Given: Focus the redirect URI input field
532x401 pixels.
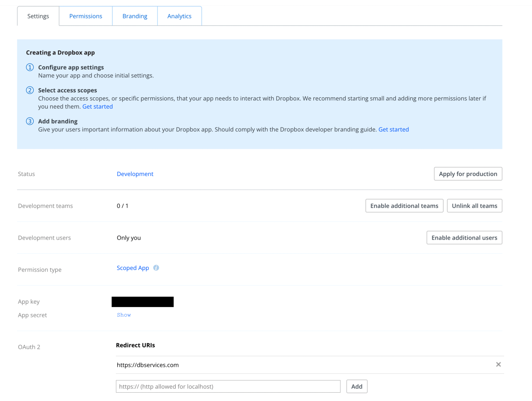Looking at the screenshot, I should coord(228,386).
